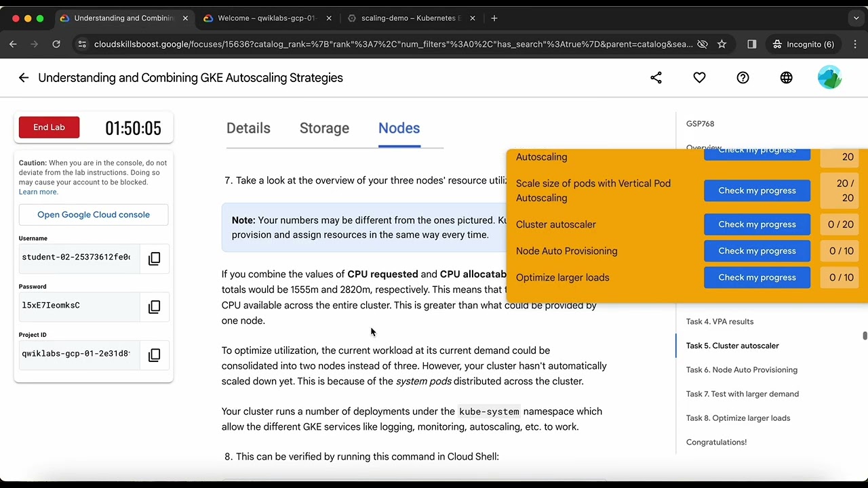Click the kube-system code text

(489, 411)
